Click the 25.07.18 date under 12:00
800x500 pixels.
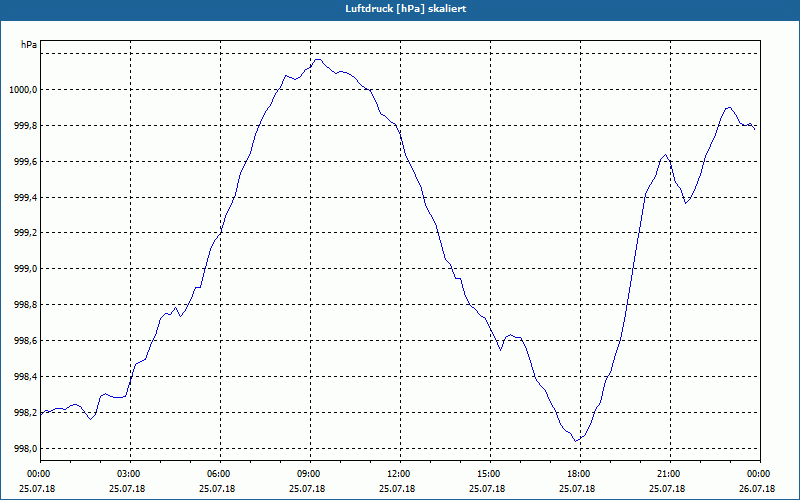pos(397,488)
